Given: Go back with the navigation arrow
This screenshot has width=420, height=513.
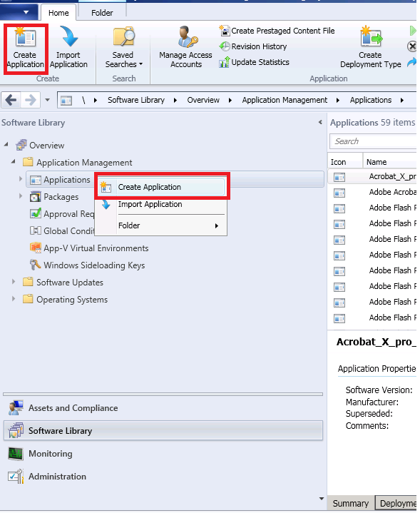Looking at the screenshot, I should tap(11, 100).
